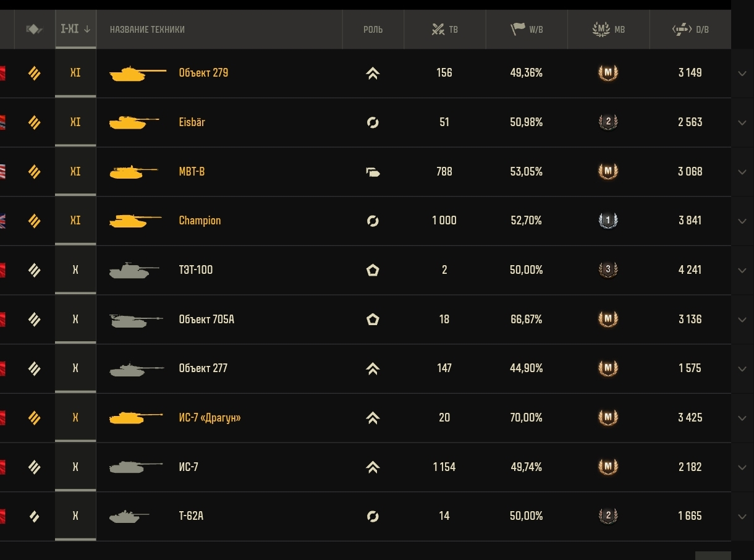This screenshot has height=560, width=754.
Task: Click the MBT-B role icon
Action: 373,172
